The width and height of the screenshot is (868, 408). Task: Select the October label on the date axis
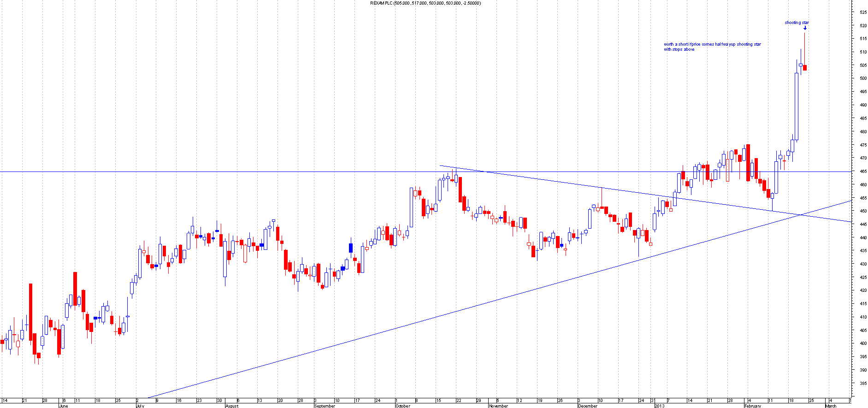tap(402, 406)
